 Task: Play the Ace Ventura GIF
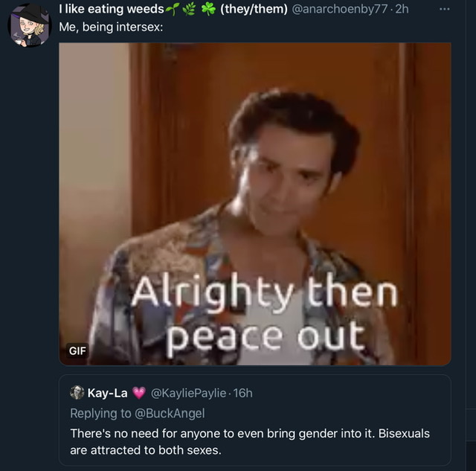pyautogui.click(x=255, y=204)
